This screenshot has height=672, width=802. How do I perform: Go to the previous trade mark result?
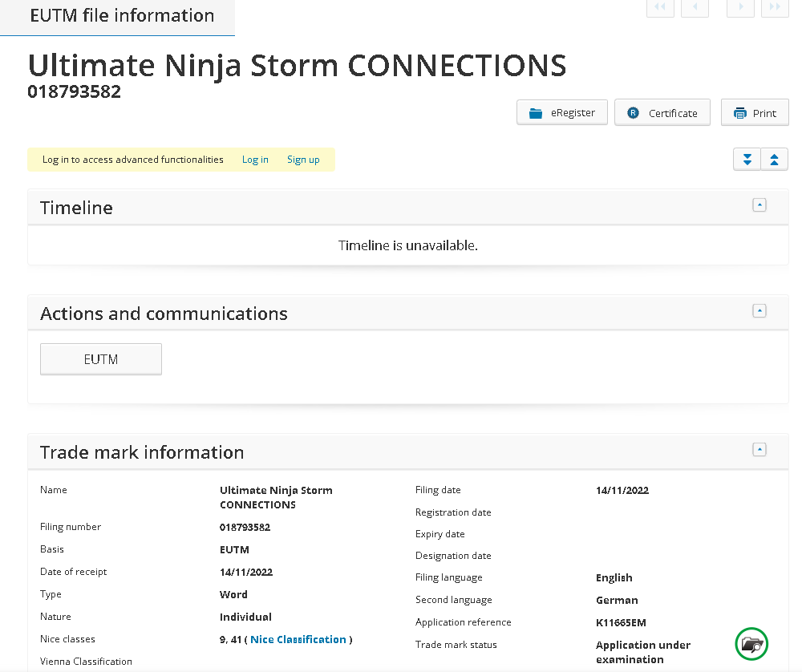[x=695, y=7]
